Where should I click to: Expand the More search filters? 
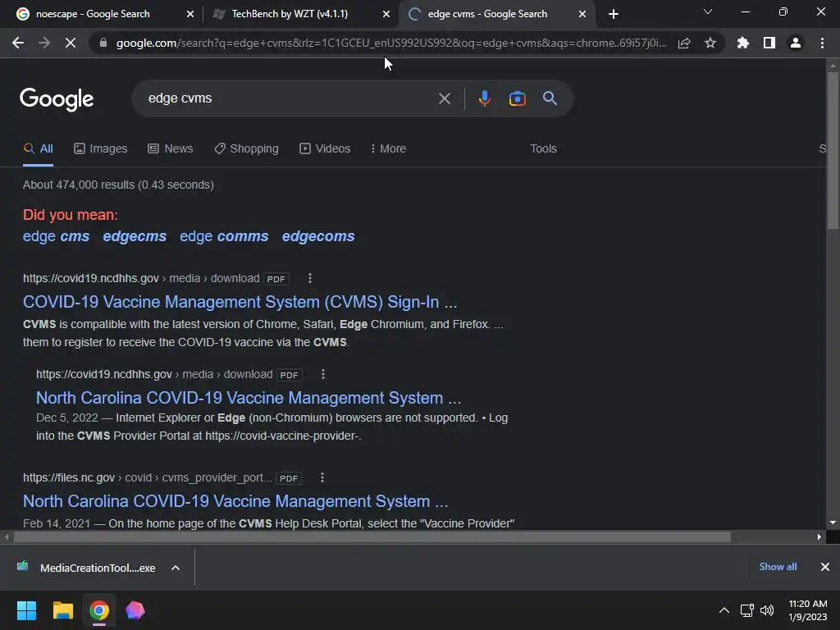(x=388, y=149)
